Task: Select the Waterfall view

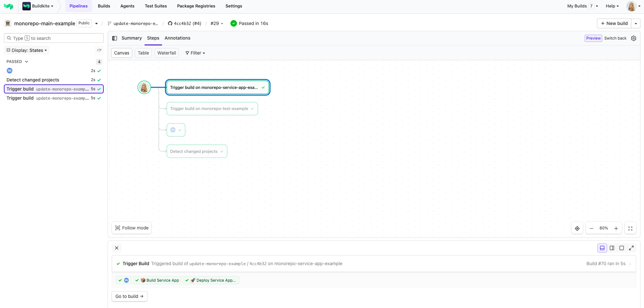Action: point(167,53)
